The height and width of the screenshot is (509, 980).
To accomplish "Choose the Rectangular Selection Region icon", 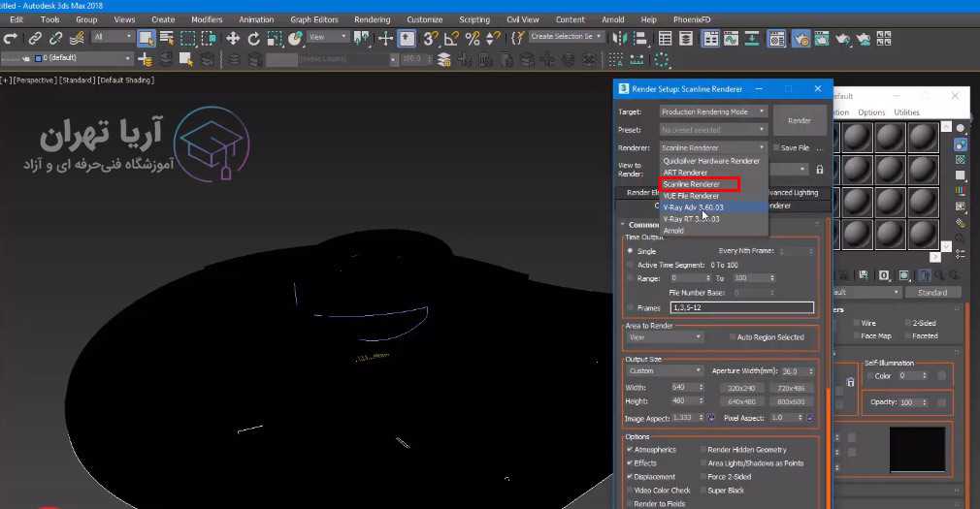I will (187, 39).
